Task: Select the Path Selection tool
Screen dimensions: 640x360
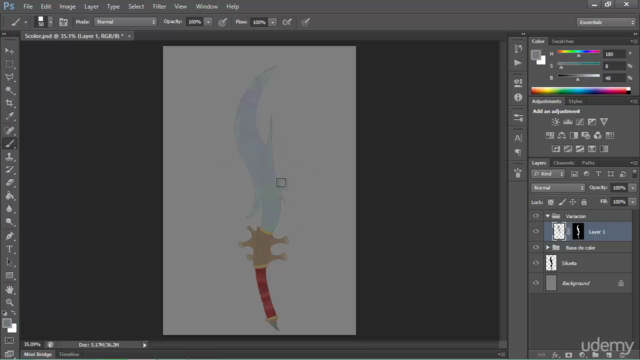Action: (x=9, y=262)
